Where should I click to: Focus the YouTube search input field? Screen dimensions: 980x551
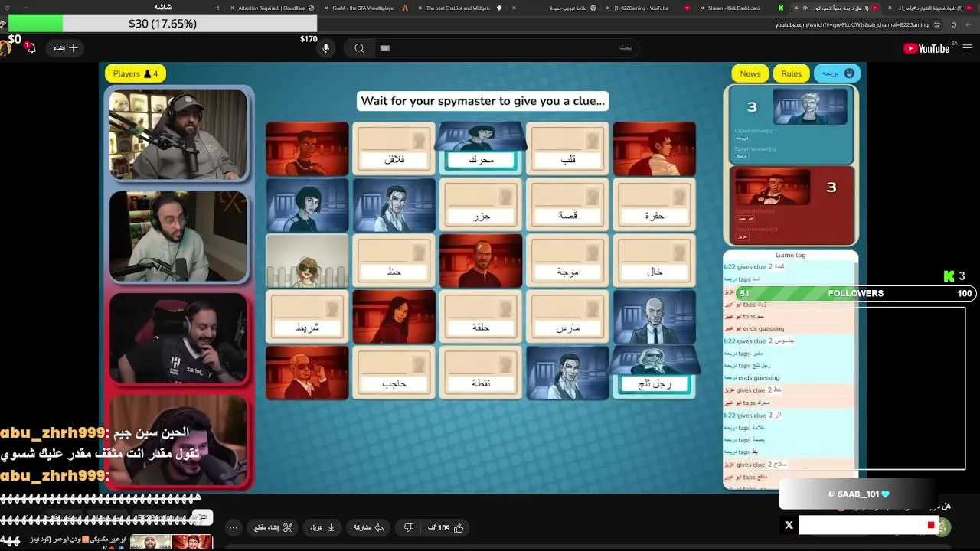(505, 48)
